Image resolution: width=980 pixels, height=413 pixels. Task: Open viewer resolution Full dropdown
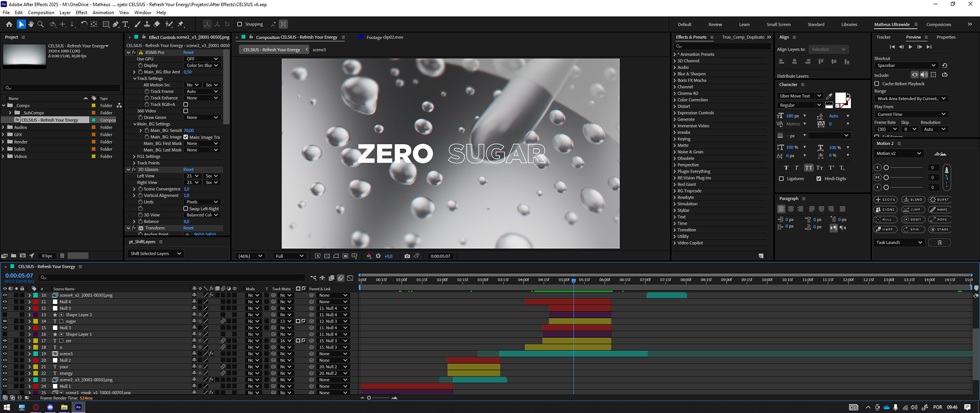[x=289, y=256]
